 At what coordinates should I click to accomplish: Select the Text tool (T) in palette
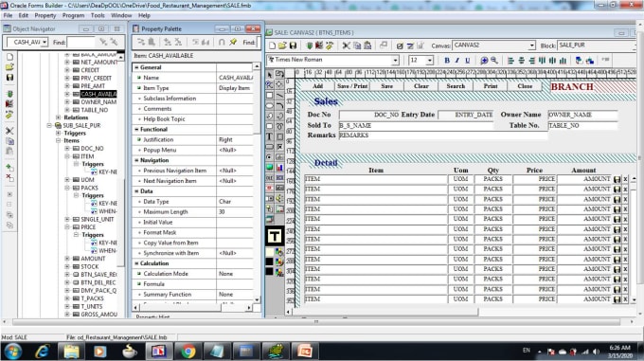(x=269, y=136)
